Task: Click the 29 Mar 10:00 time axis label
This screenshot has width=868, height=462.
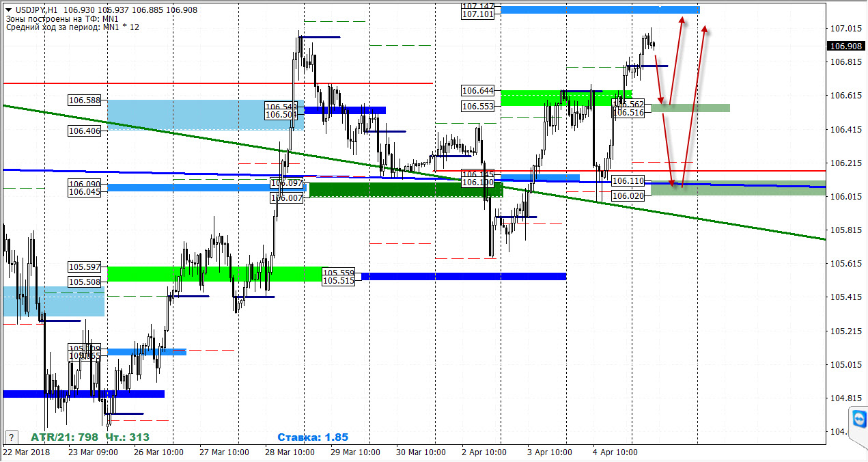Action: [x=356, y=452]
